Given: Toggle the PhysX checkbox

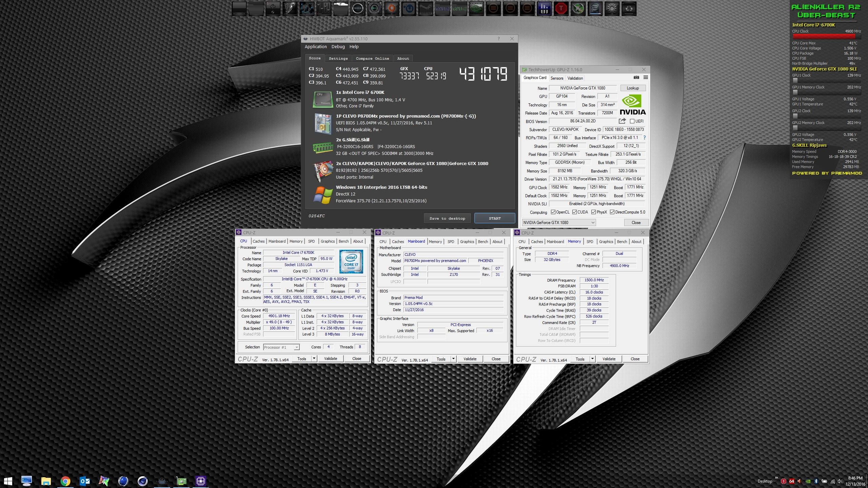Looking at the screenshot, I should (593, 212).
